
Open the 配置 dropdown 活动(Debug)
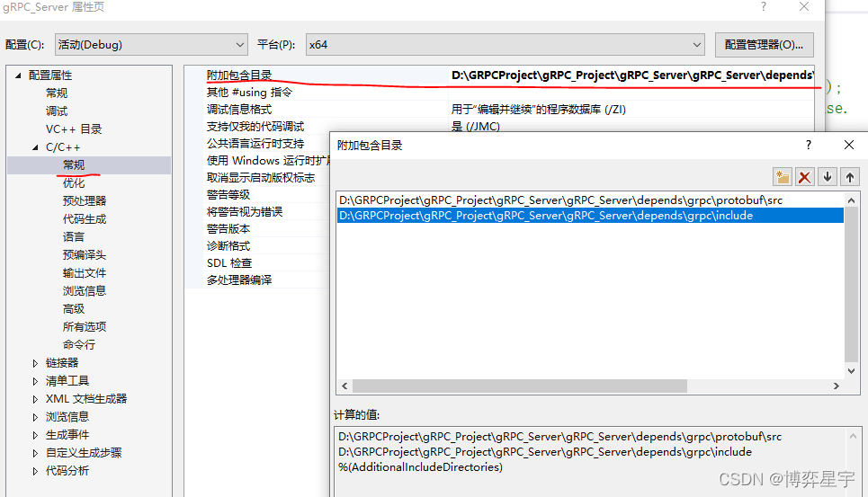click(151, 45)
